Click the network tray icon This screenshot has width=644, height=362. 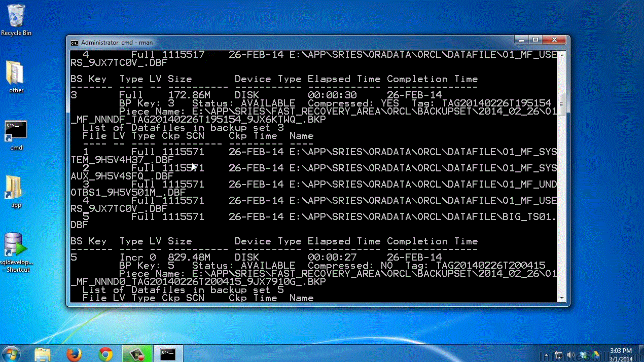tap(559, 354)
